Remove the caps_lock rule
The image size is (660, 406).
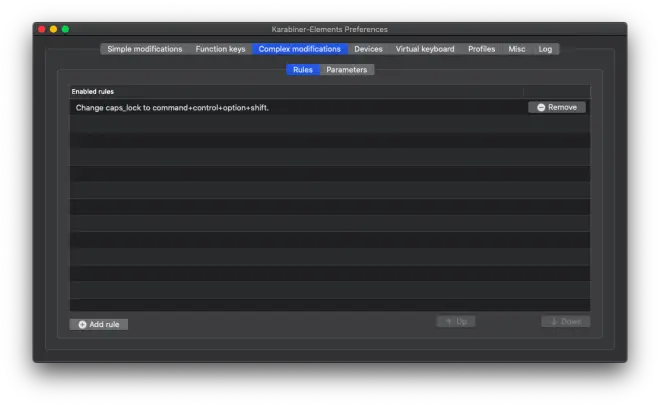(557, 107)
